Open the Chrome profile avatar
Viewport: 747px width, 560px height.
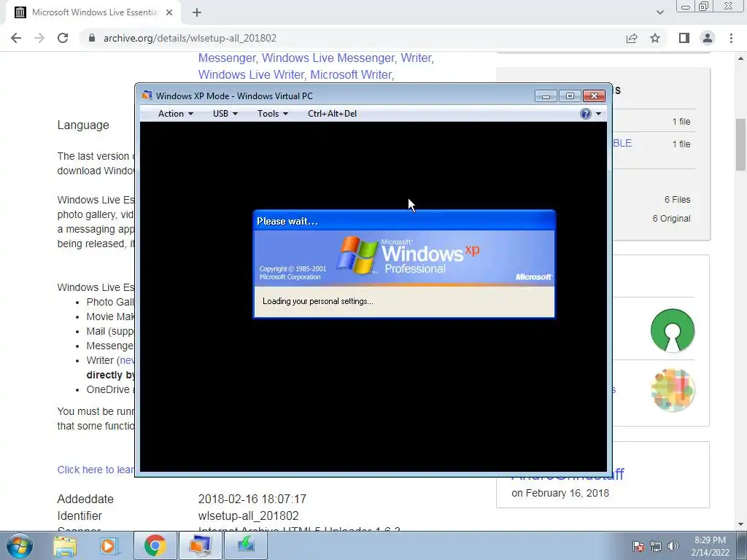point(708,38)
